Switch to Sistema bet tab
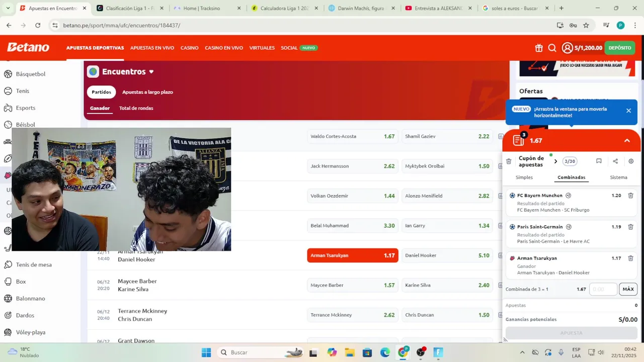644x362 pixels. pyautogui.click(x=618, y=177)
